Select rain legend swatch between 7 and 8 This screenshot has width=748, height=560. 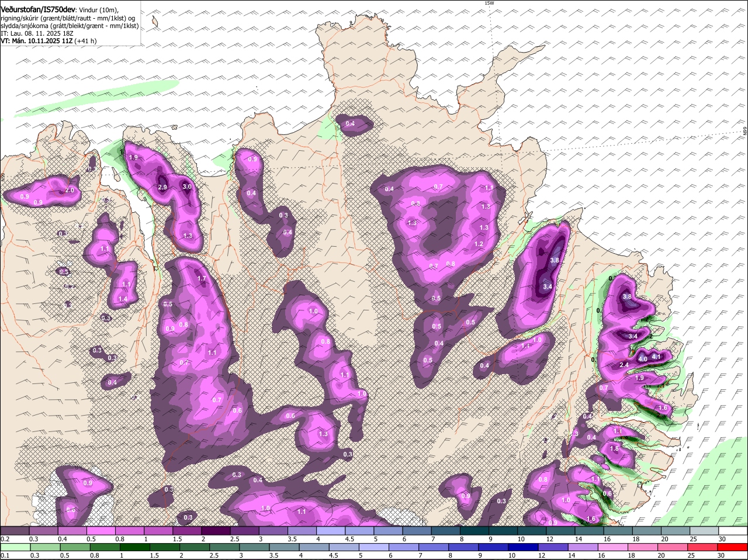(x=435, y=547)
